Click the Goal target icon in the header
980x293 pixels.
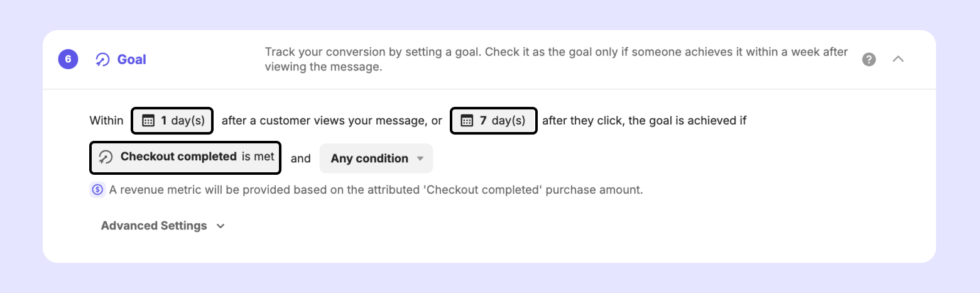coord(102,60)
